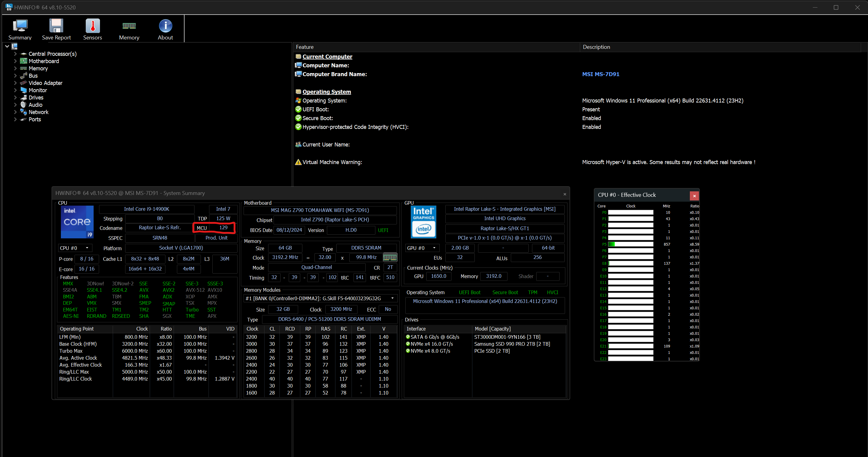Viewport: 868px width, 457px height.
Task: Select the Network tree item
Action: point(38,112)
